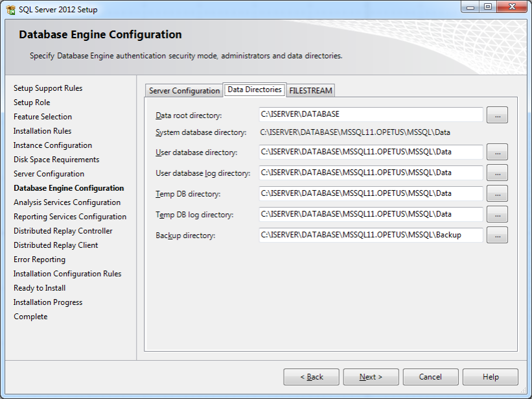Click the Ready to Install step
The height and width of the screenshot is (399, 532).
coord(40,288)
